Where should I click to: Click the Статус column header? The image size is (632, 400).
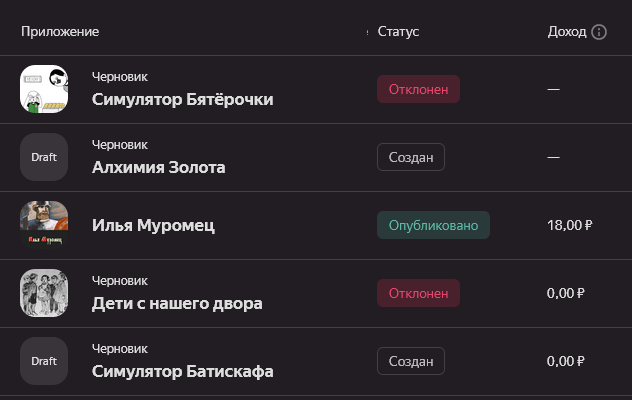click(x=398, y=32)
